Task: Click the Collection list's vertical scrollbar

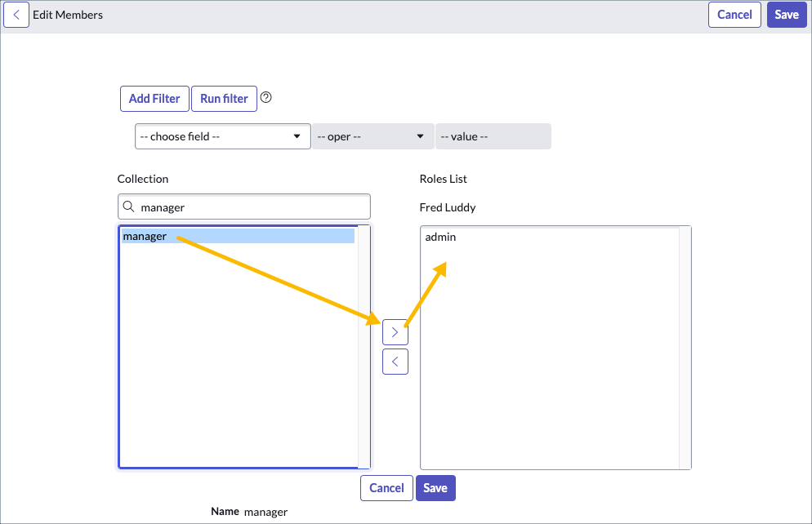Action: (x=364, y=347)
